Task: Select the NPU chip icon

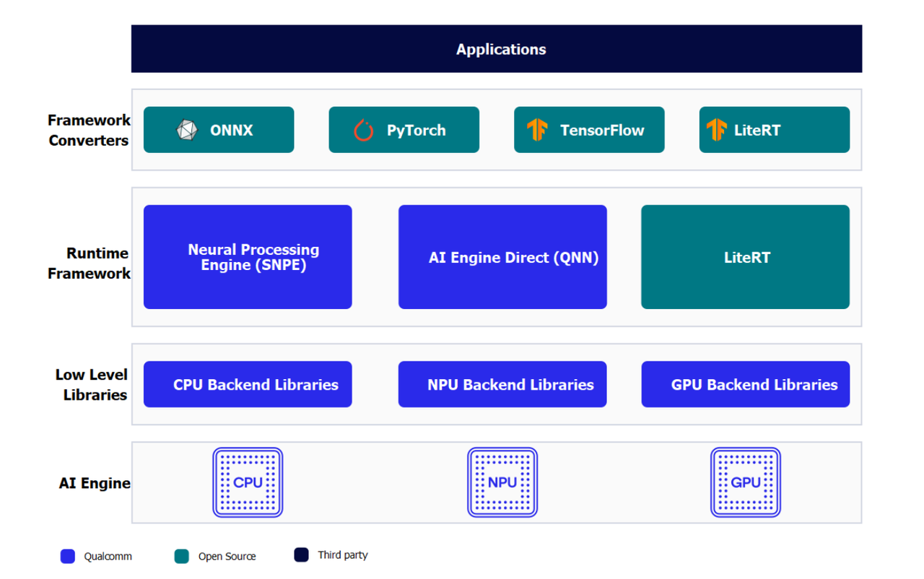Action: pos(502,482)
